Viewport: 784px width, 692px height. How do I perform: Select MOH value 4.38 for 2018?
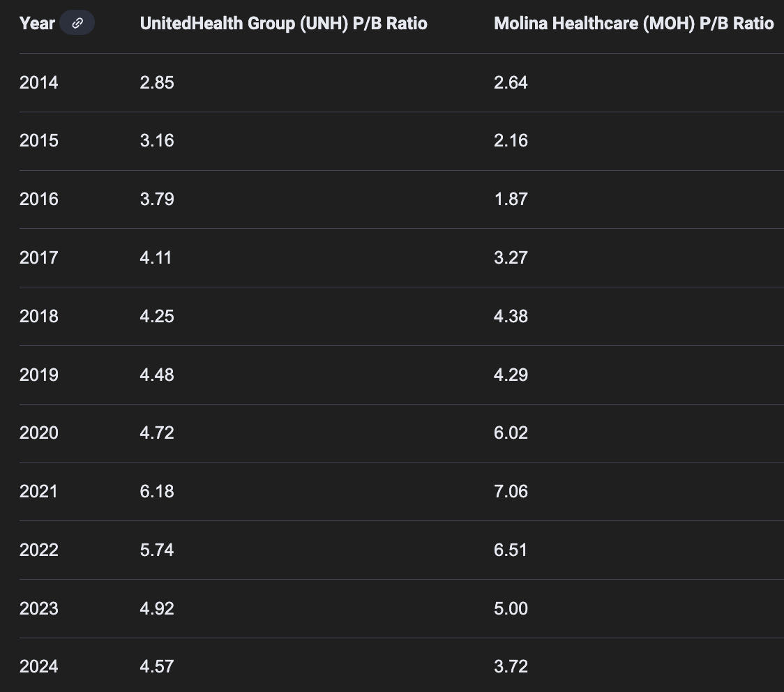point(511,317)
